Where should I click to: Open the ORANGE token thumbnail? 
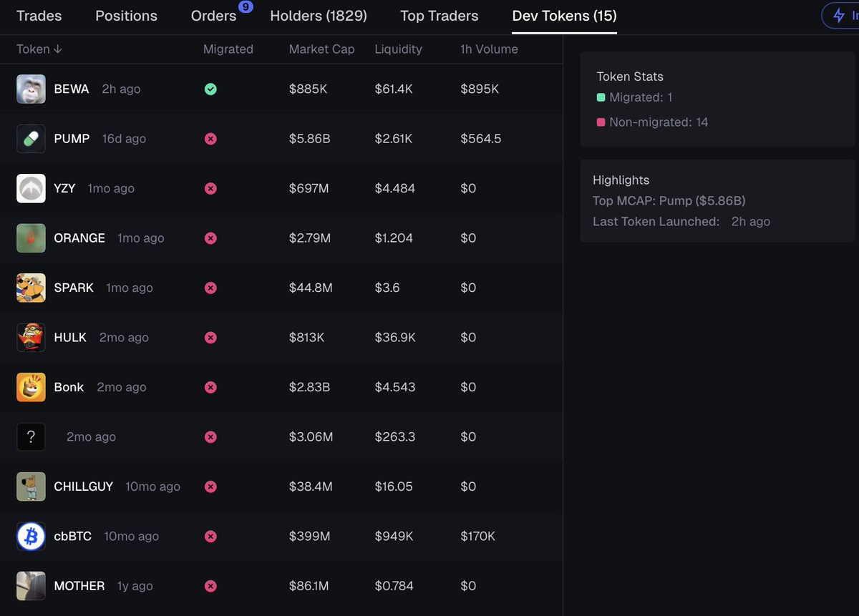tap(31, 238)
